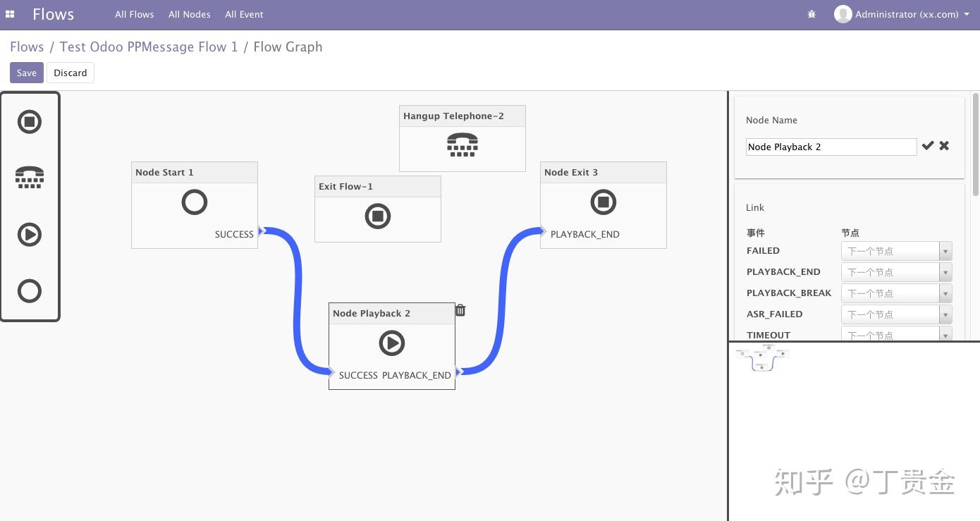980x521 pixels.
Task: Click the ASR_FAILED event label
Action: [774, 314]
